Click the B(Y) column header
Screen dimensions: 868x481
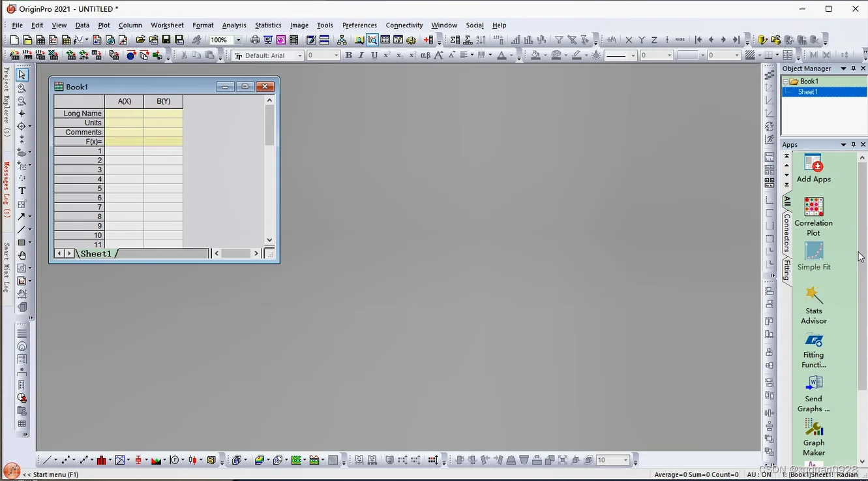(163, 101)
